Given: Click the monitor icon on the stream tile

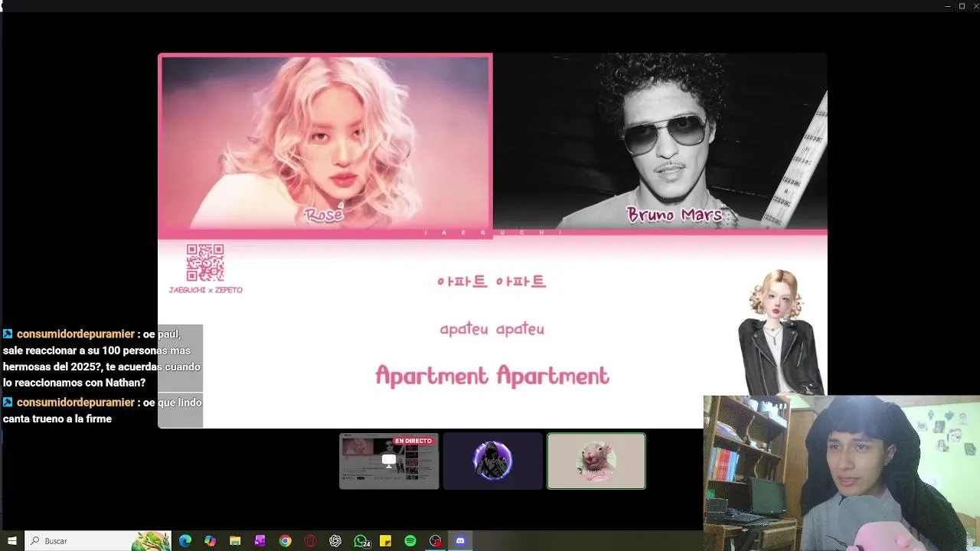Looking at the screenshot, I should 389,460.
